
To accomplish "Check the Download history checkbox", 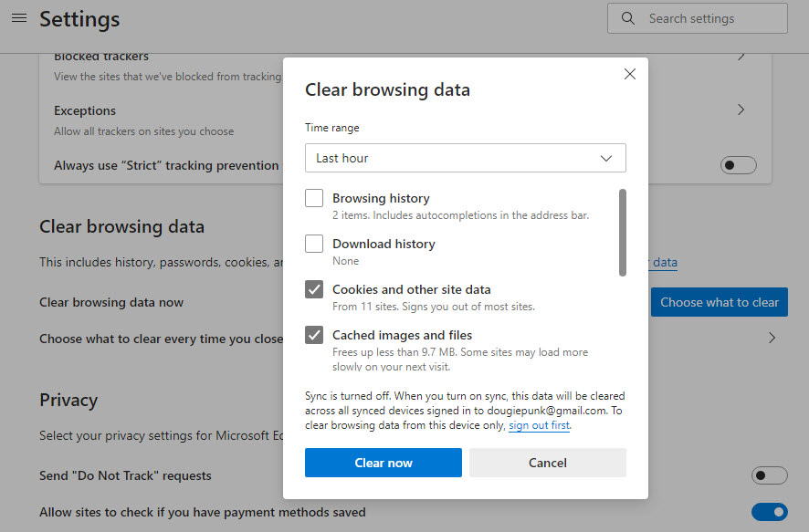I will (314, 244).
